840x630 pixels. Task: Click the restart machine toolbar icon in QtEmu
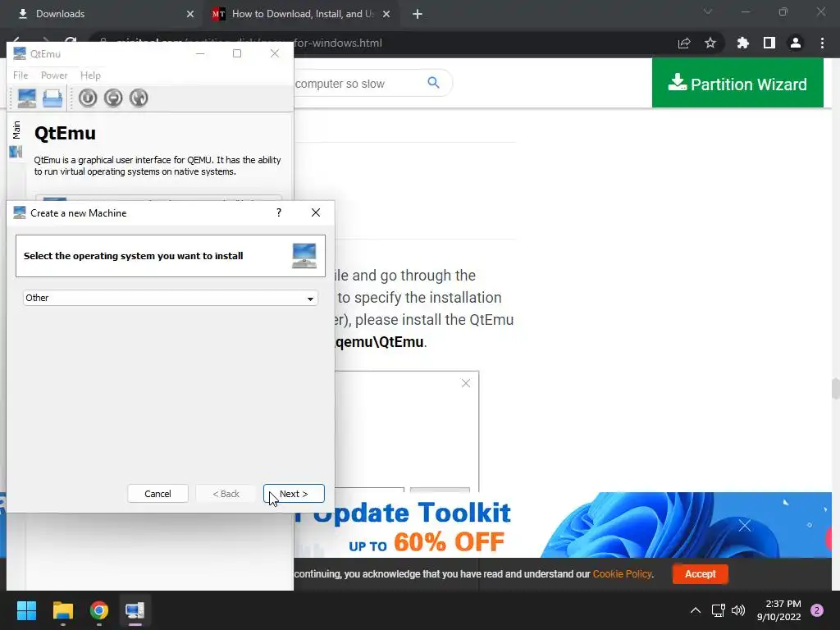pyautogui.click(x=139, y=98)
